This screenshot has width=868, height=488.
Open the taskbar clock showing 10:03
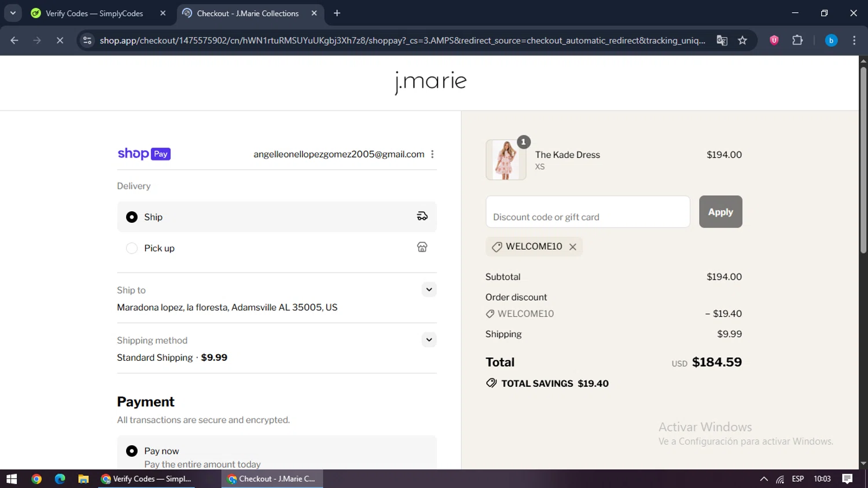822,479
